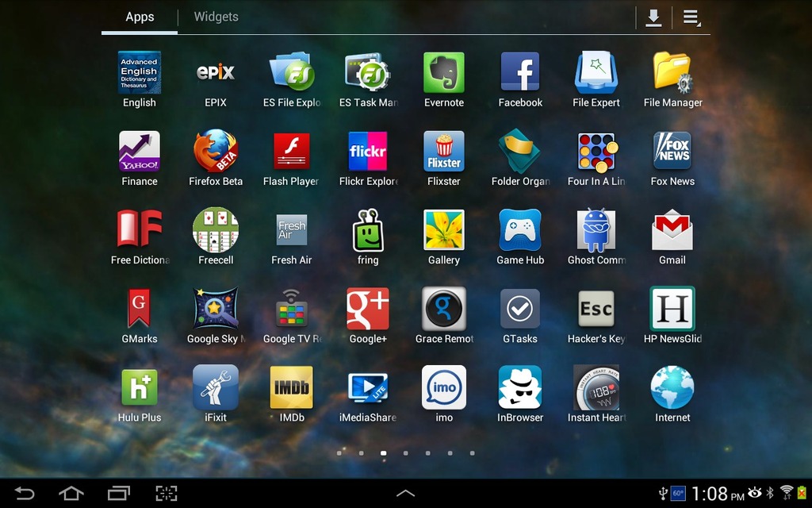This screenshot has height=508, width=812.
Task: Launch the Google TV Remote app
Action: pyautogui.click(x=292, y=309)
